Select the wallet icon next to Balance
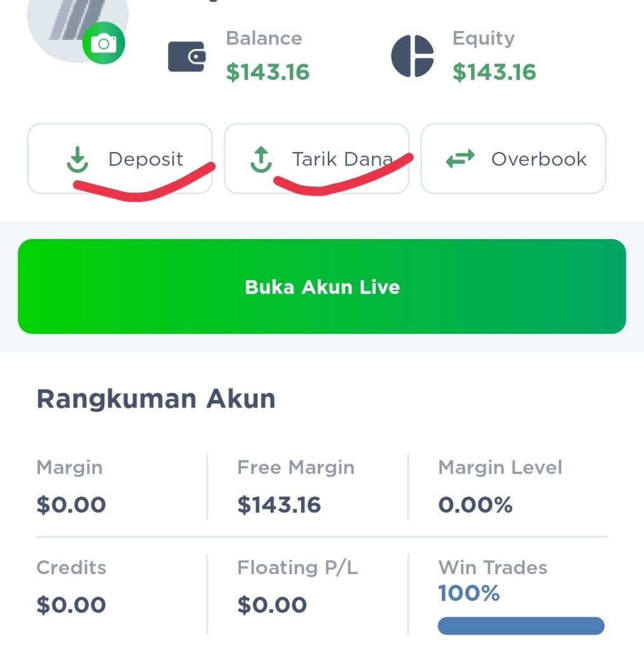The image size is (644, 651). coord(186,55)
